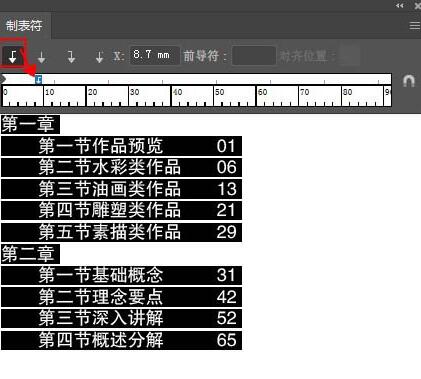Click page number 65 in the last line
The width and height of the screenshot is (421, 379).
pos(226,340)
